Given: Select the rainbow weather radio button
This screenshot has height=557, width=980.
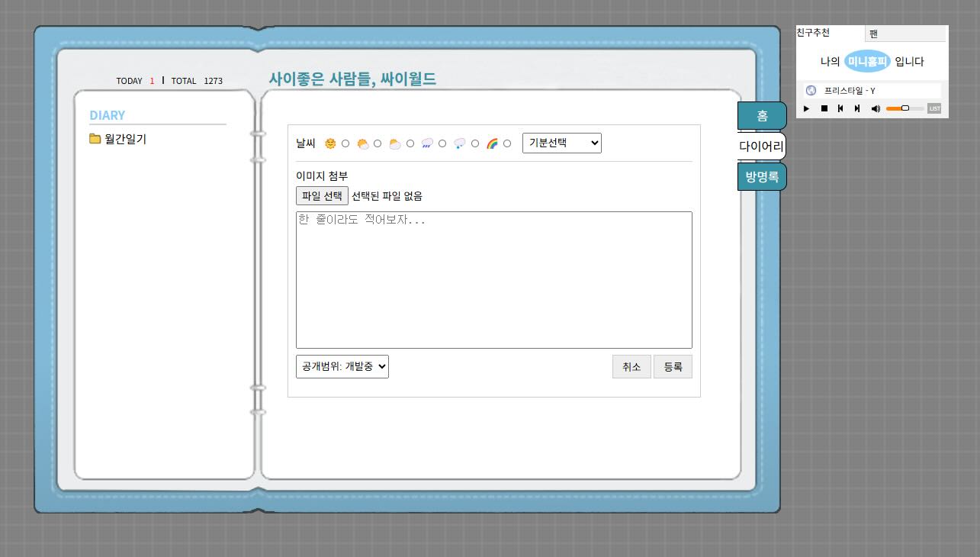Looking at the screenshot, I should point(507,143).
